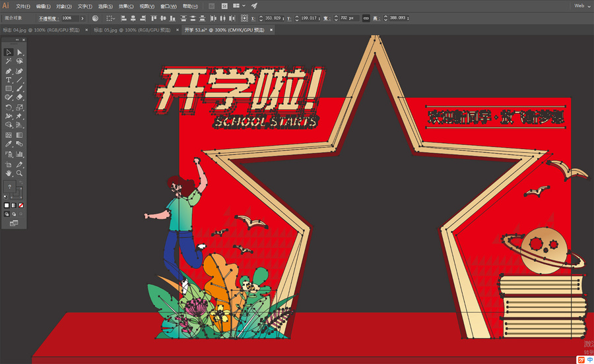The width and height of the screenshot is (594, 364).
Task: Select the Blend tool
Action: (x=20, y=144)
